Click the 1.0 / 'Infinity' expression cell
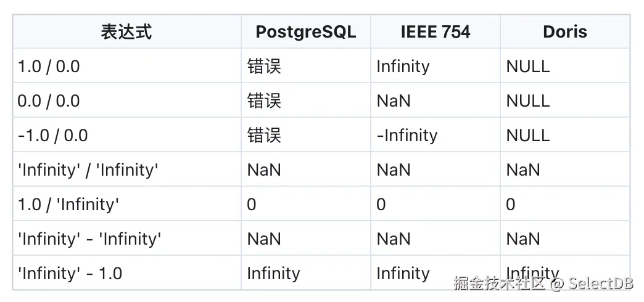This screenshot has width=644, height=302. click(x=68, y=205)
